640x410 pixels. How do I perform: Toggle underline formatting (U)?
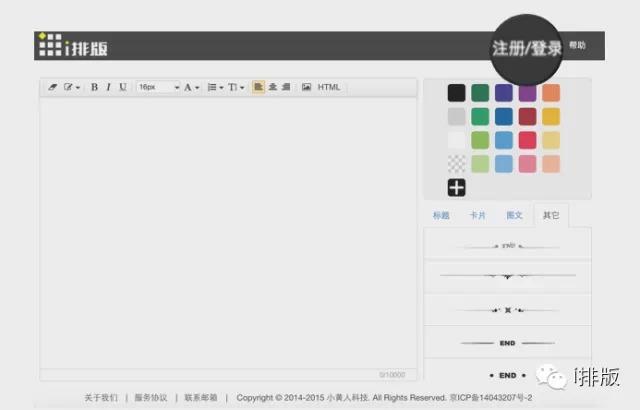(x=123, y=87)
